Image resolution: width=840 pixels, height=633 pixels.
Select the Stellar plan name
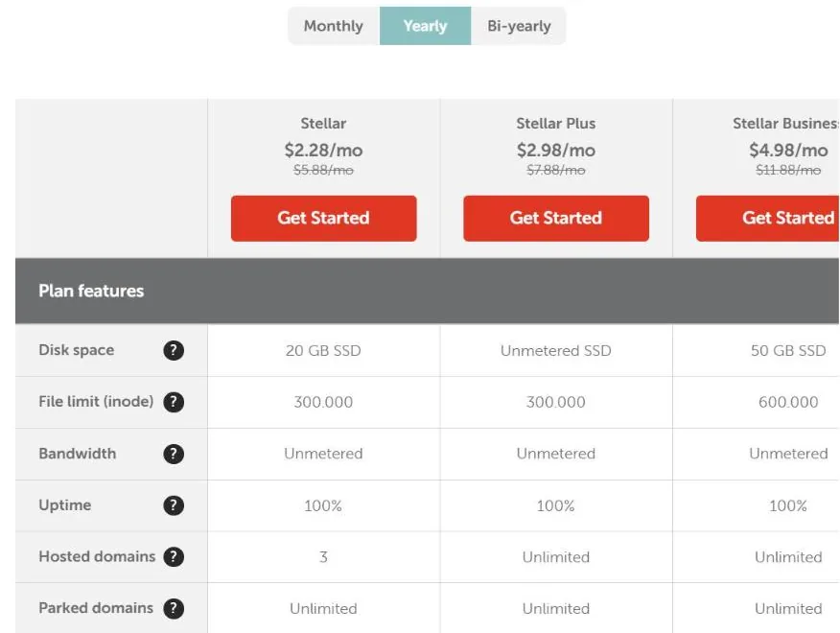(x=323, y=124)
